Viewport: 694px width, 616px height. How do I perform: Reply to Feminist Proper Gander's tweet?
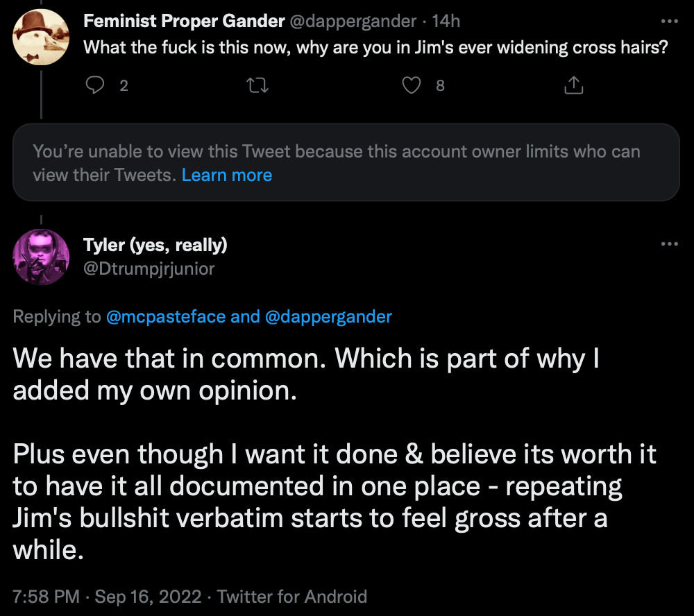96,85
